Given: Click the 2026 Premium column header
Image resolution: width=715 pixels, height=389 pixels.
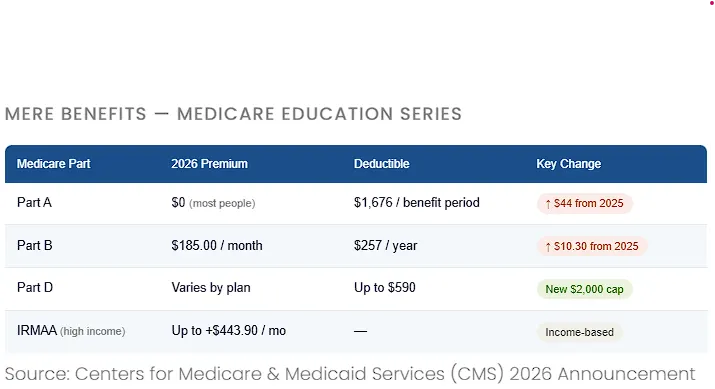Looking at the screenshot, I should [209, 164].
